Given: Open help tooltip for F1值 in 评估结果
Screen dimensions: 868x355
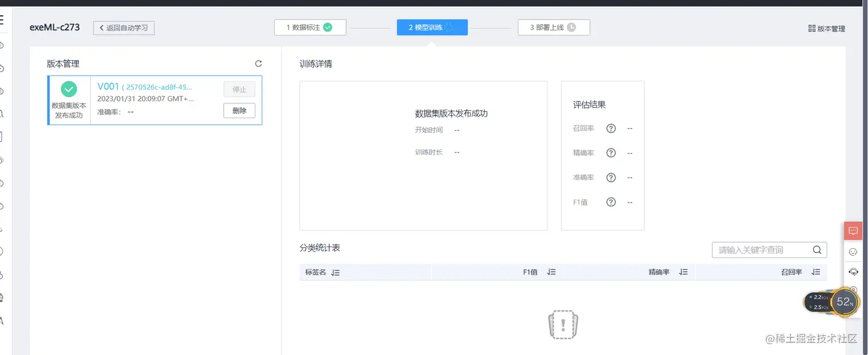Looking at the screenshot, I should coord(611,202).
